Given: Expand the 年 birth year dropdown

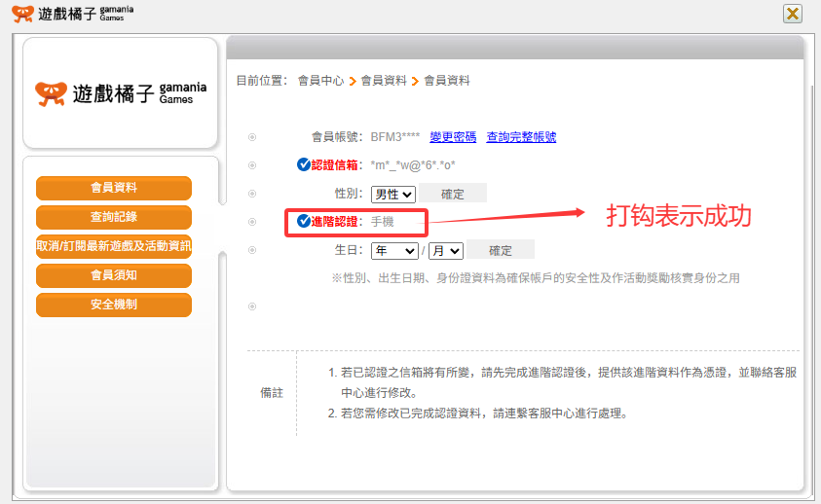Looking at the screenshot, I should point(394,250).
